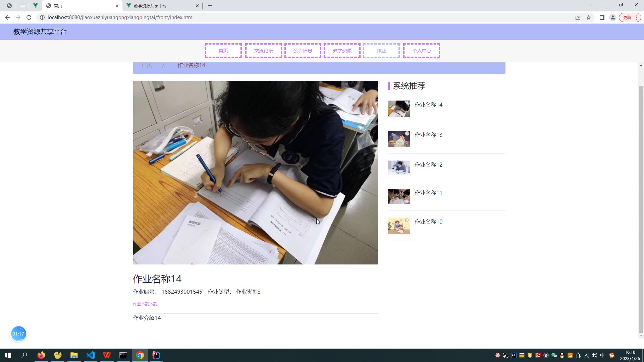This screenshot has height=362, width=644.
Task: Click the network icon in system tray
Action: pos(586,355)
